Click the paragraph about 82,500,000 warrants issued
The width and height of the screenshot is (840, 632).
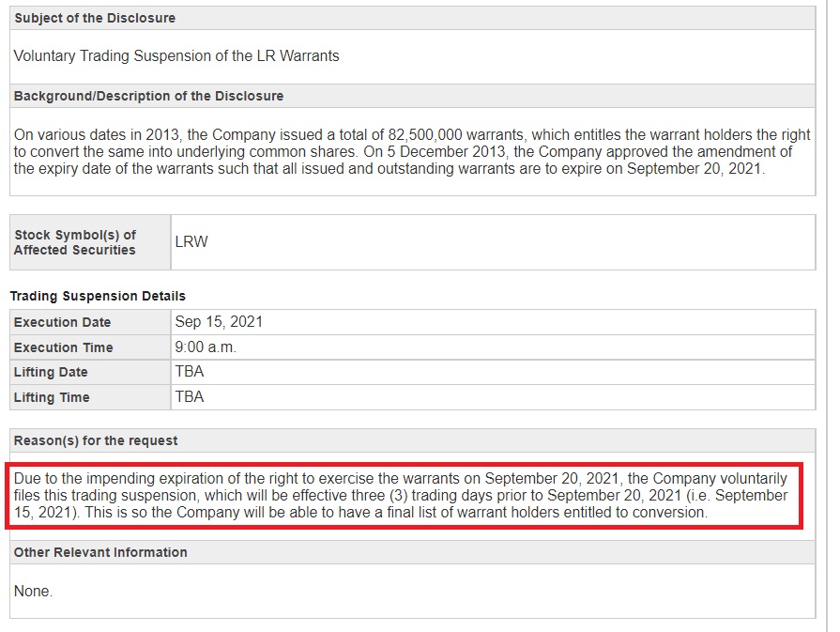412,152
